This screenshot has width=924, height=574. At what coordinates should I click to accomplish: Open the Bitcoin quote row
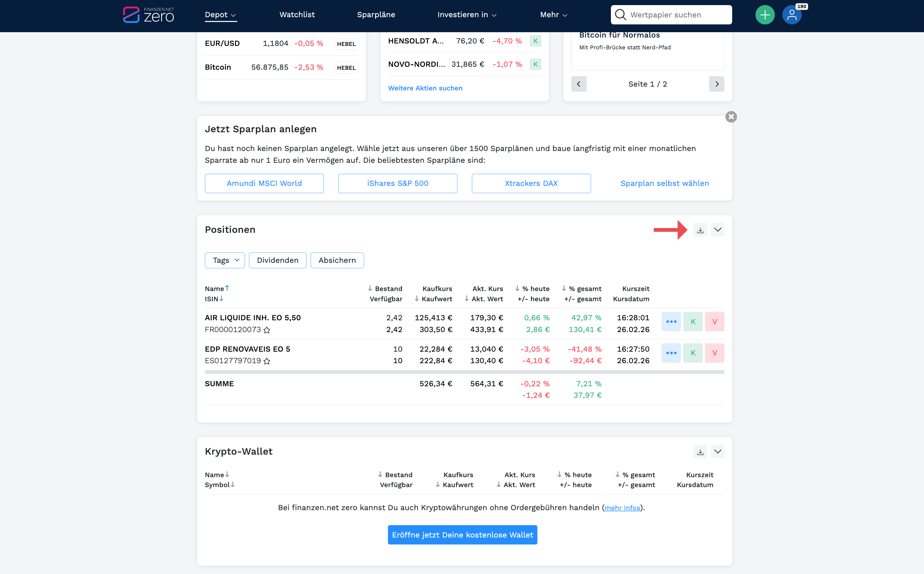tap(281, 68)
